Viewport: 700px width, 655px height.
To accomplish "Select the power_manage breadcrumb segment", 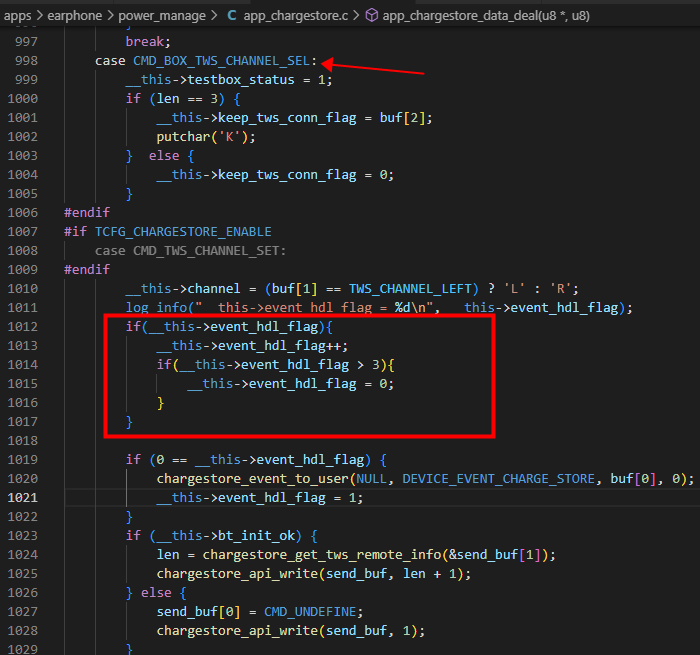I will tap(162, 16).
